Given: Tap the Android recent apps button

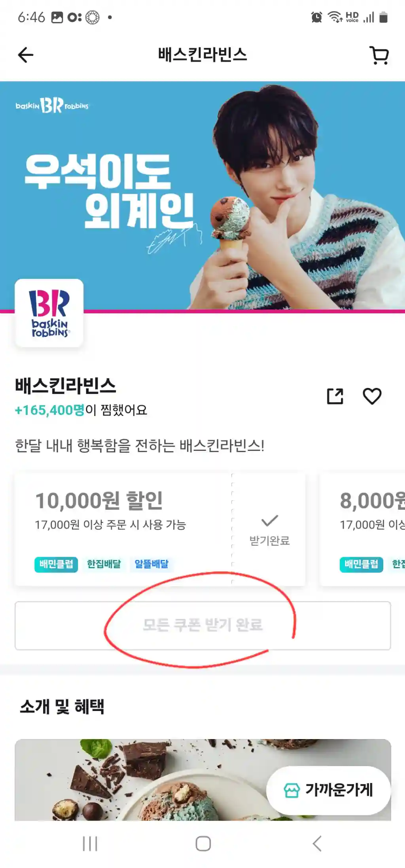Looking at the screenshot, I should click(90, 844).
